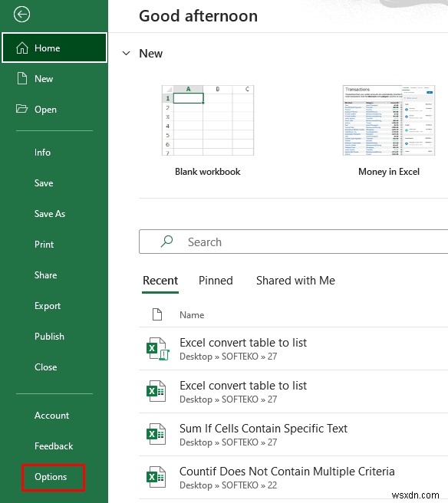
Task: Open the Save As menu item
Action: pyautogui.click(x=50, y=214)
